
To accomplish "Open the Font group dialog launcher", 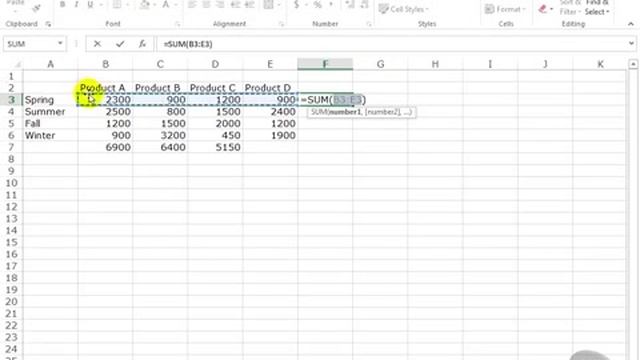I will coord(178,24).
